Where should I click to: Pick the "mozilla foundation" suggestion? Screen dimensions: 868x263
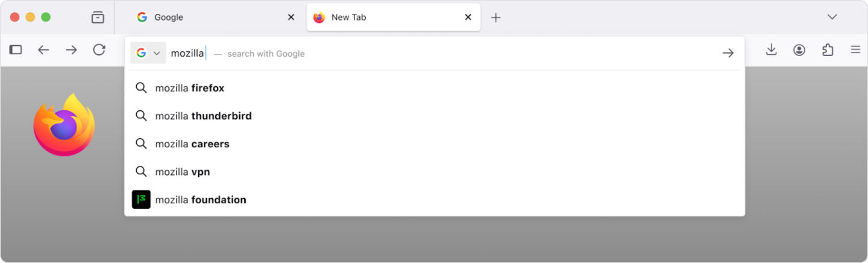pyautogui.click(x=201, y=200)
